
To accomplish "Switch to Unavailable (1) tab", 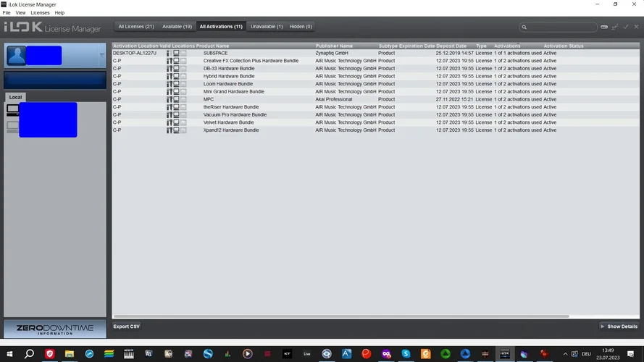I will pyautogui.click(x=267, y=27).
